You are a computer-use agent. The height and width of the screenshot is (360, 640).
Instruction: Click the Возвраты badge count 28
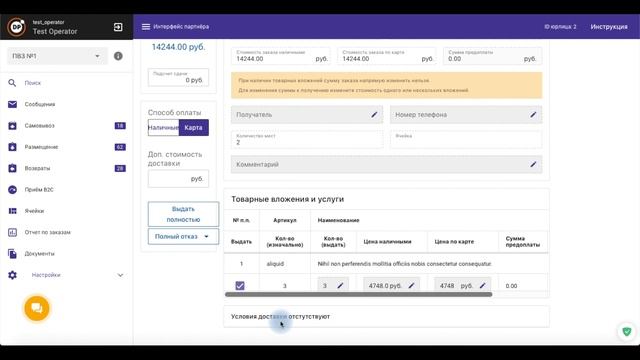tap(120, 168)
